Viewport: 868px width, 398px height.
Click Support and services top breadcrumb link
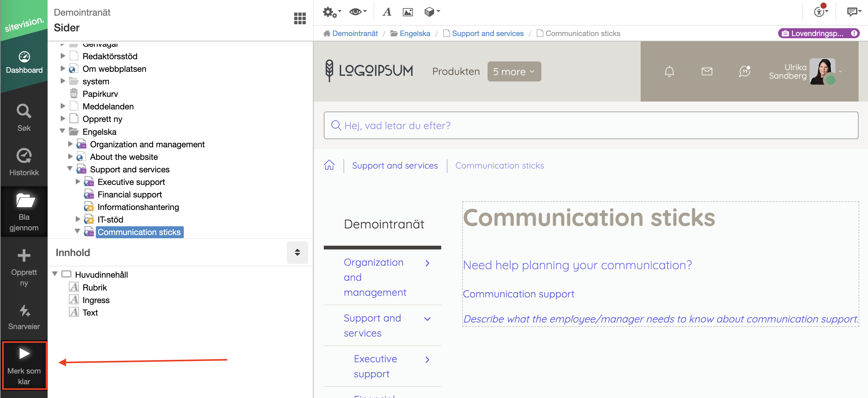488,34
